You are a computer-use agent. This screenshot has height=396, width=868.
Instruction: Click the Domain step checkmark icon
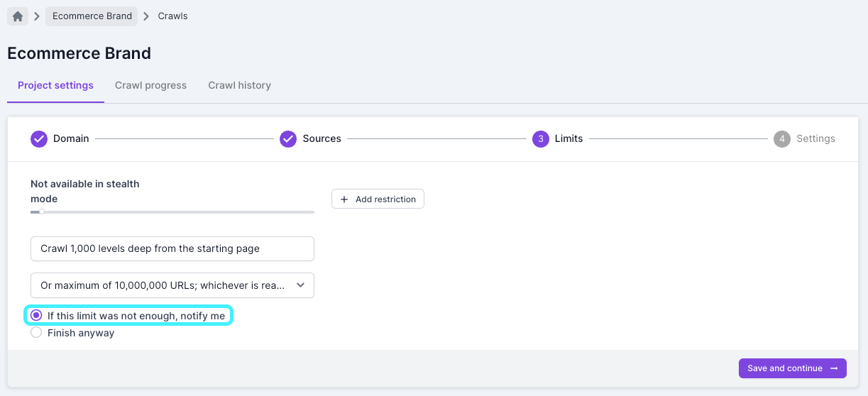pyautogui.click(x=39, y=138)
